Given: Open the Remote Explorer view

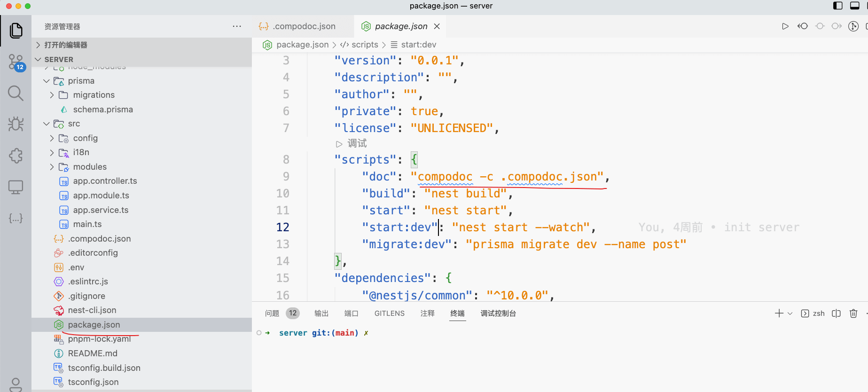Looking at the screenshot, I should [x=16, y=187].
